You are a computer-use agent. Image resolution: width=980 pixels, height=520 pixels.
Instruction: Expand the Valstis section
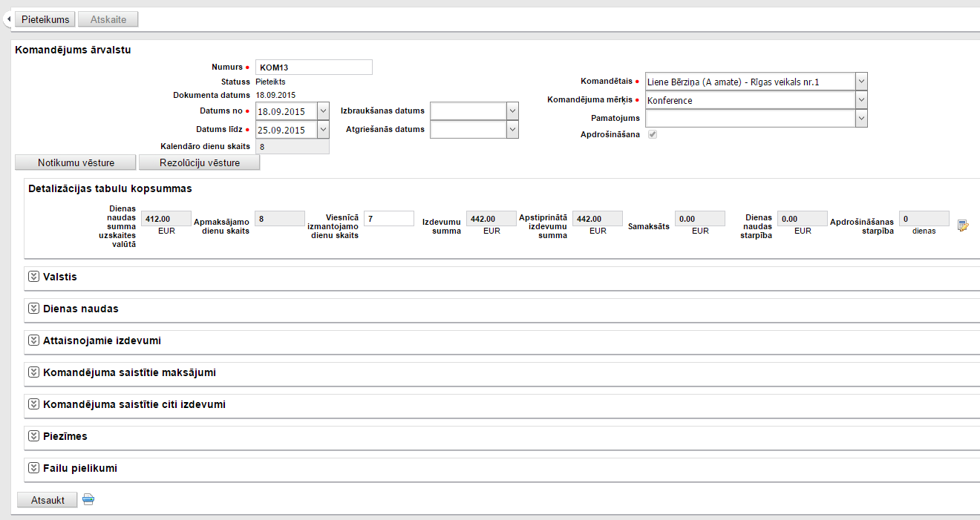(33, 277)
